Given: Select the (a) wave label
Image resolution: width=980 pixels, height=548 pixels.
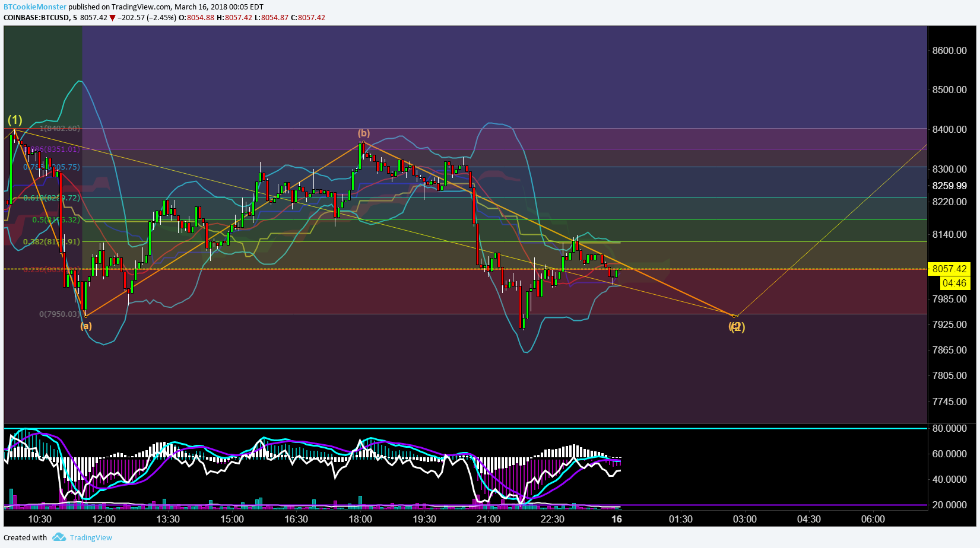Looking at the screenshot, I should [x=86, y=326].
